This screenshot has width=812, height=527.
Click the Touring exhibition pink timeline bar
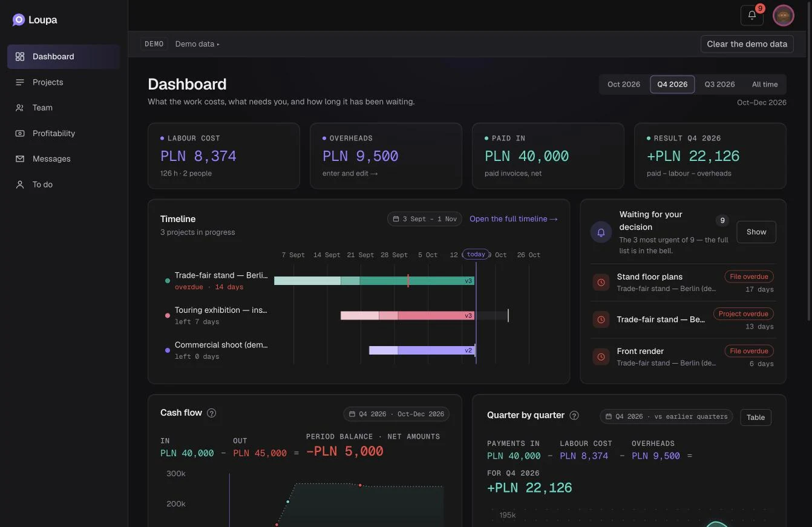coord(407,315)
